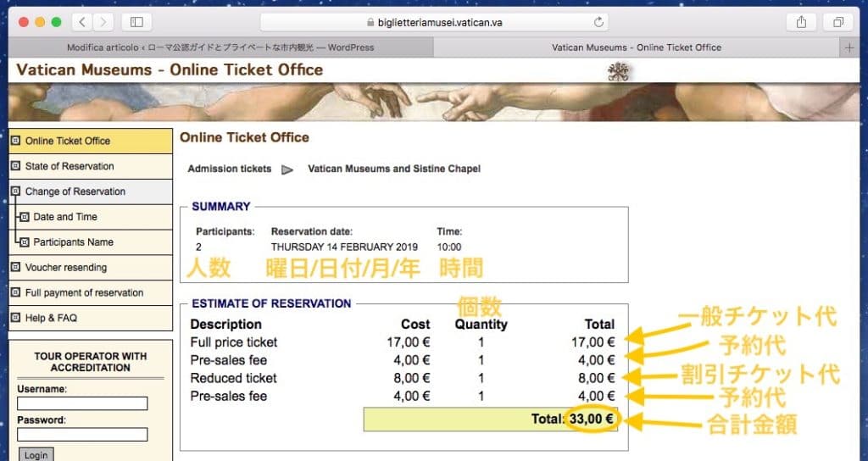Image resolution: width=868 pixels, height=461 pixels.
Task: Select the Reduced ticket description
Action: [x=234, y=379]
